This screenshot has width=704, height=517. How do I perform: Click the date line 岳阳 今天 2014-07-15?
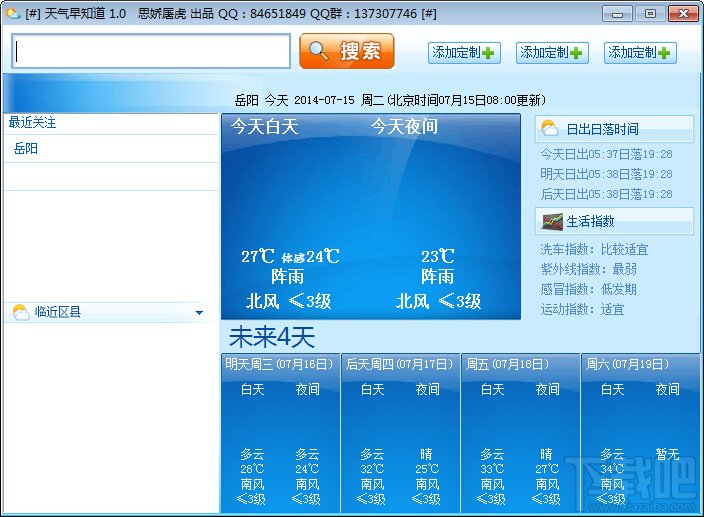390,100
